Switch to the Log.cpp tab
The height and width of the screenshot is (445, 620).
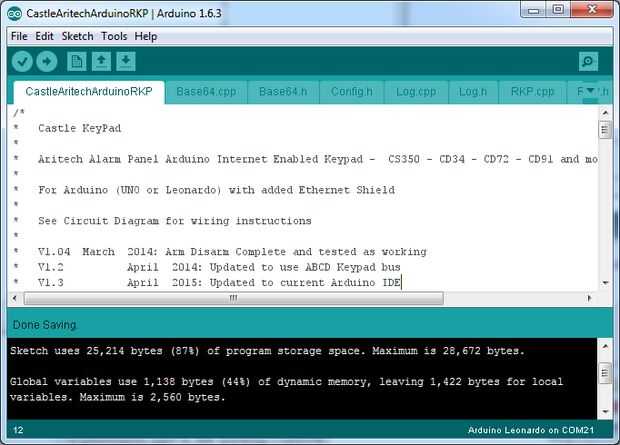416,92
